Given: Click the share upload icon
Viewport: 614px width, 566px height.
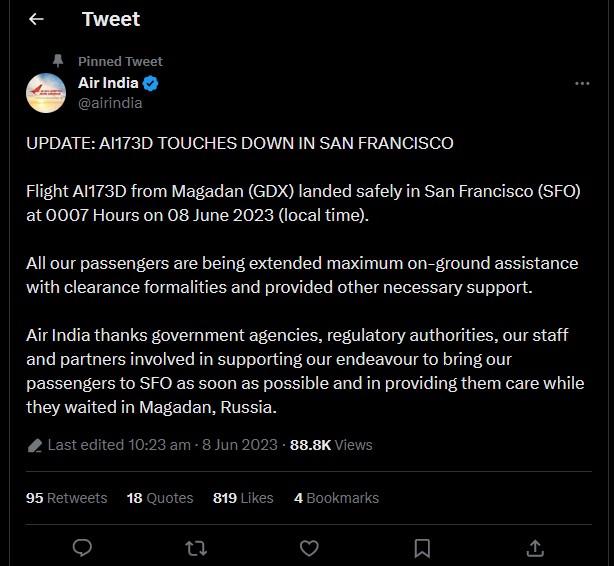Looking at the screenshot, I should click(x=535, y=548).
